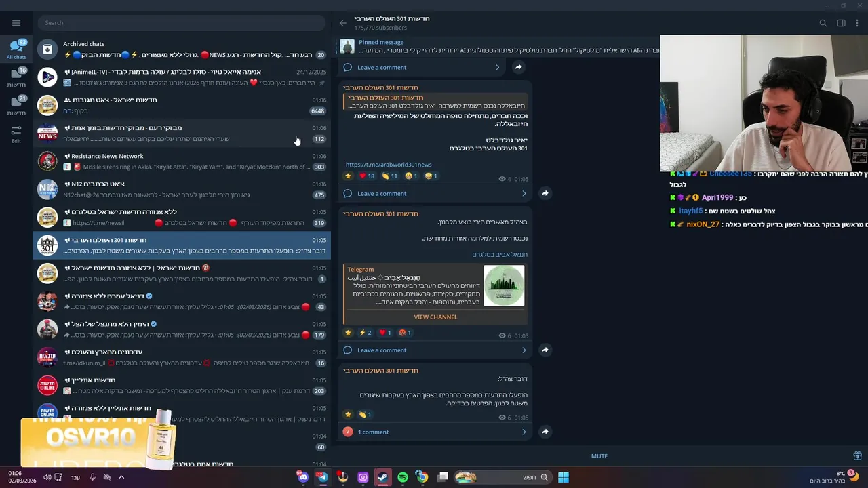Open the gift icon at bottom right
This screenshot has height=488, width=868.
(857, 455)
